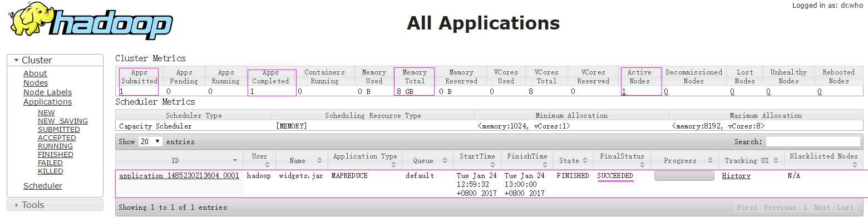Click the FINISHED state cell

[573, 176]
